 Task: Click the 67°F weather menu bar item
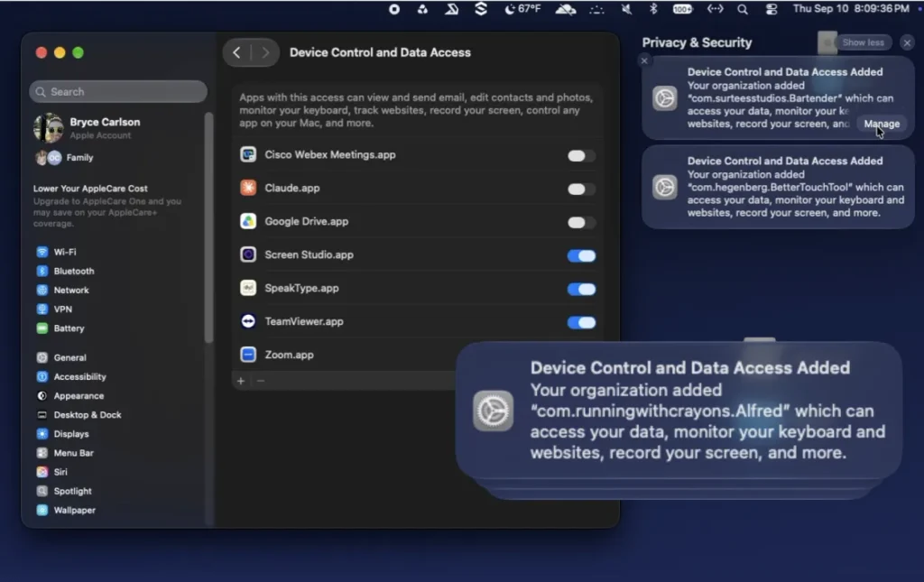point(522,9)
